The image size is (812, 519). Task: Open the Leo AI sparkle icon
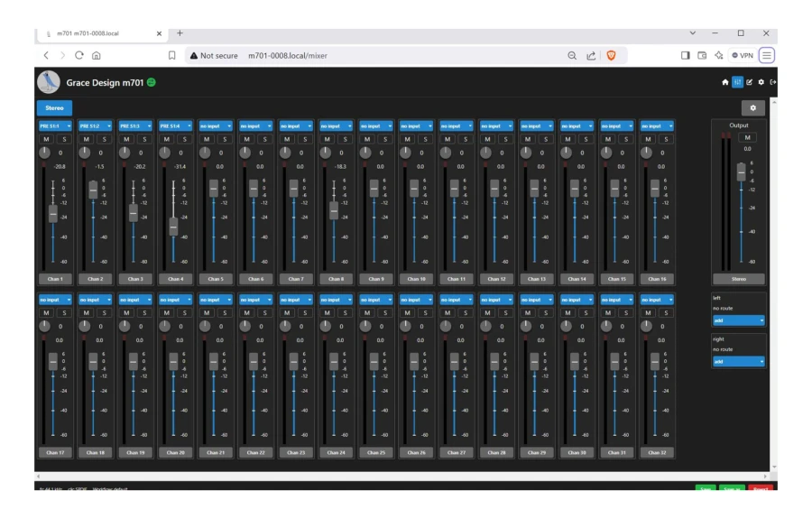tap(719, 55)
